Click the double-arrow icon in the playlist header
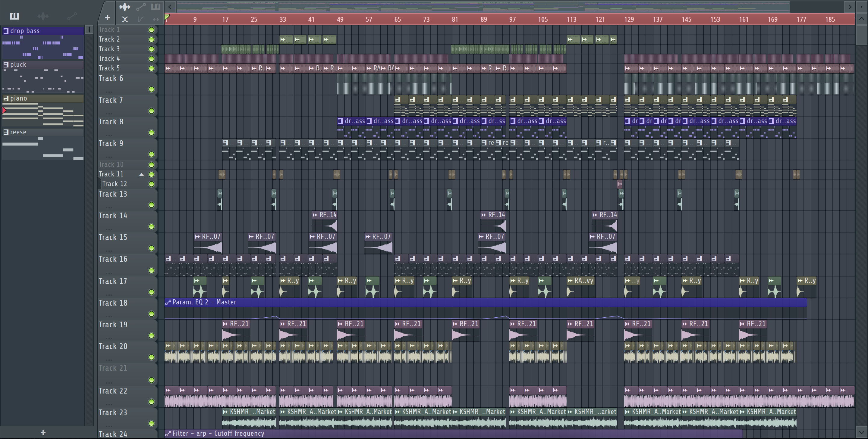This screenshot has width=868, height=439. (x=156, y=19)
